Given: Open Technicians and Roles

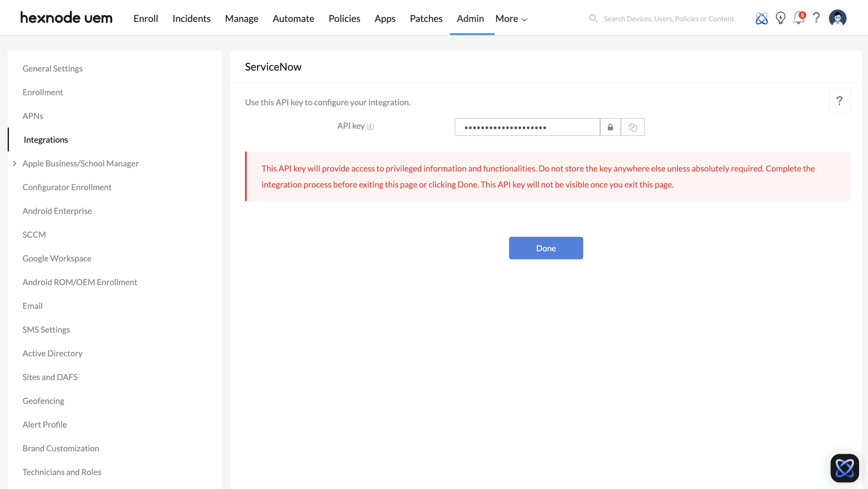Looking at the screenshot, I should coord(62,472).
